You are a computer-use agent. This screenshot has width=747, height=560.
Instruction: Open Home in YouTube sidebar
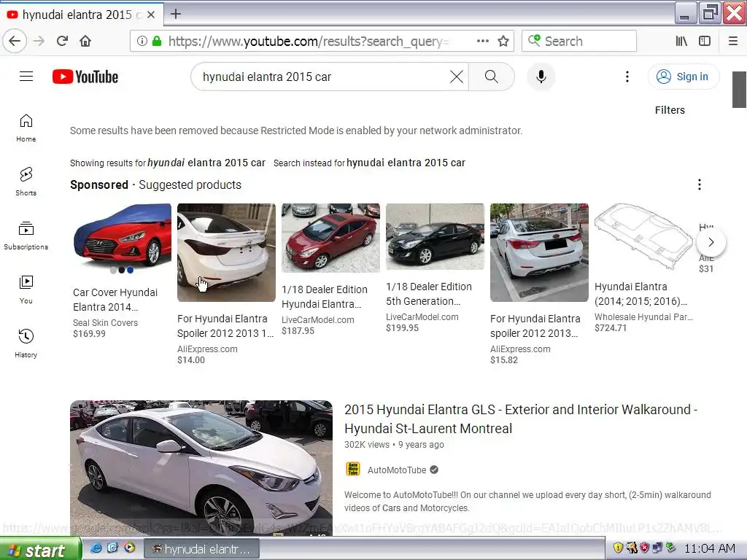click(x=26, y=128)
